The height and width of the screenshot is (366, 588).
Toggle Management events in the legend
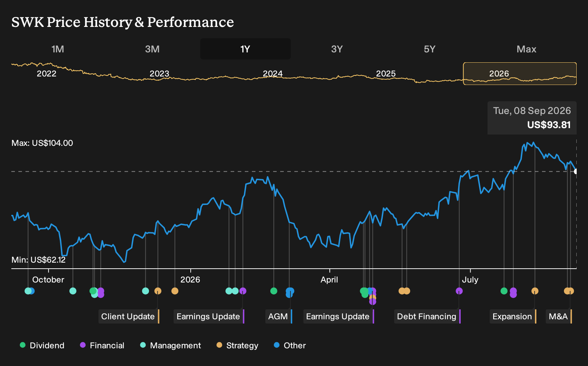pos(171,345)
